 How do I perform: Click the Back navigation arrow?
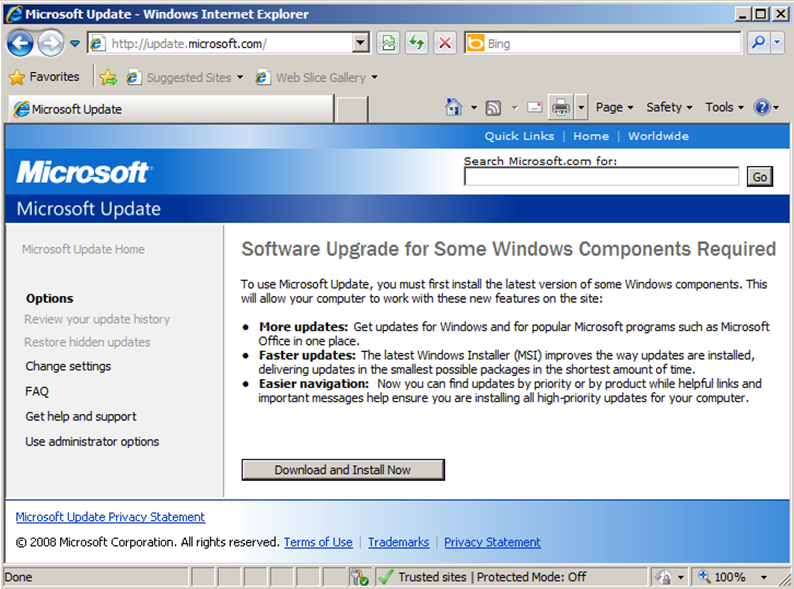click(20, 44)
